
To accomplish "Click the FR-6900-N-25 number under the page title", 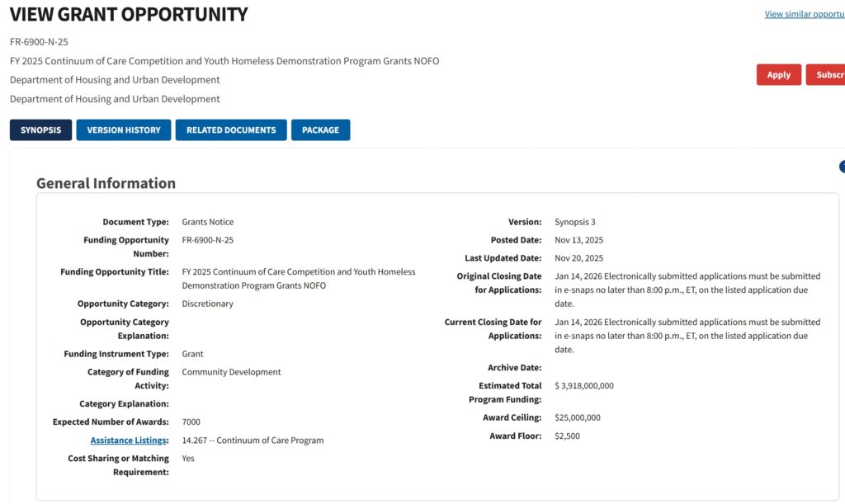I will pos(39,42).
